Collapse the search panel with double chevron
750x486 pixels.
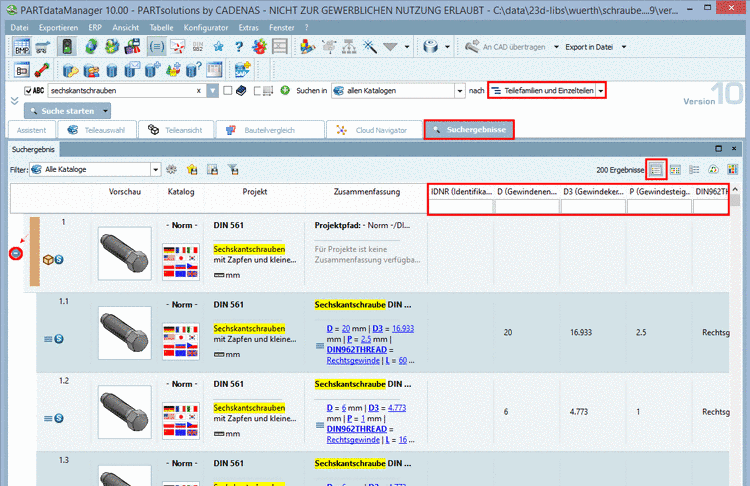pyautogui.click(x=14, y=101)
